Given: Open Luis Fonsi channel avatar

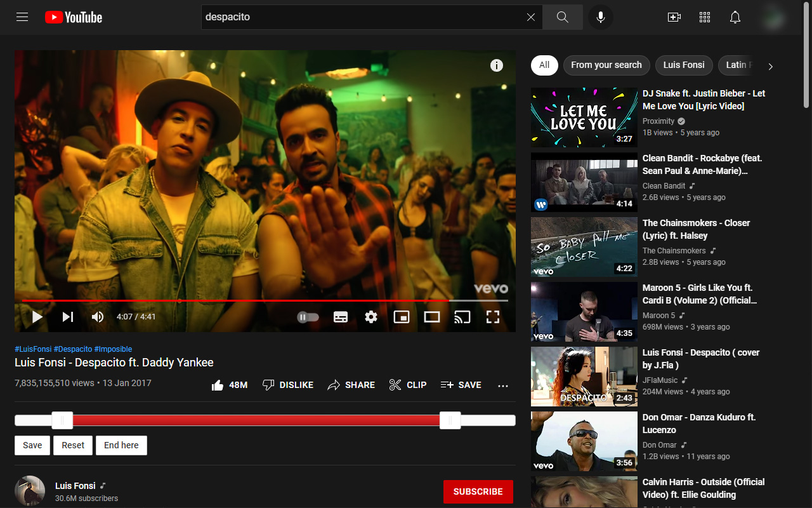Looking at the screenshot, I should point(30,491).
